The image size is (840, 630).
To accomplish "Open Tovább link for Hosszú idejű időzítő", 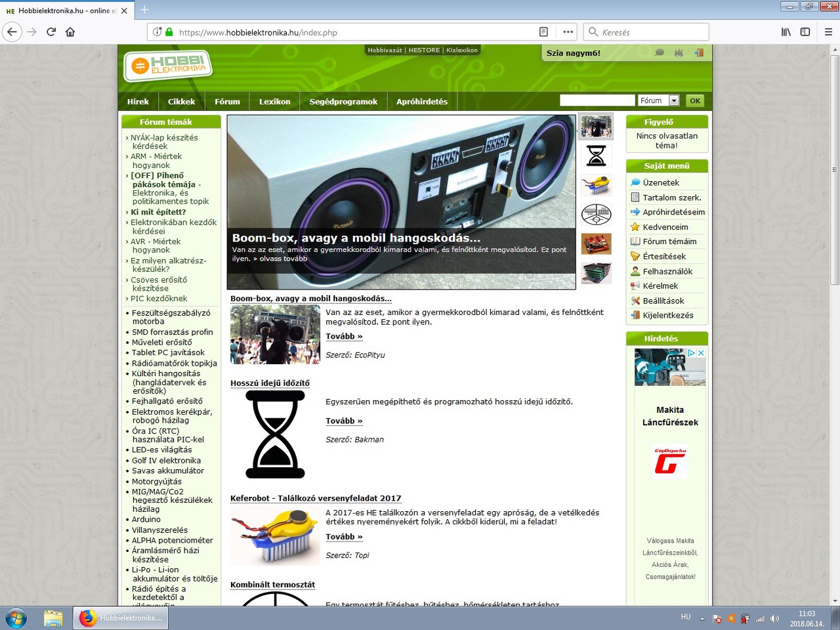I will (x=344, y=421).
